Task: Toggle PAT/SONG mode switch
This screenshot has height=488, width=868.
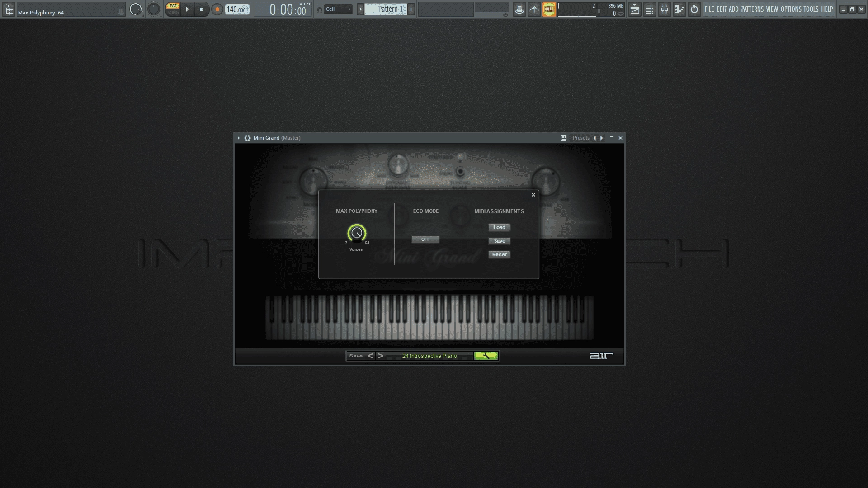Action: coord(173,9)
